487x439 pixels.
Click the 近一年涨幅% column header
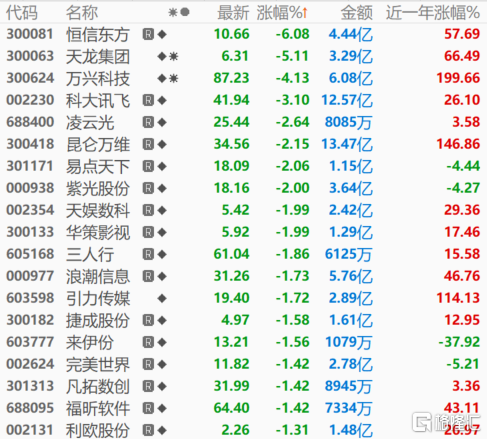pos(433,13)
